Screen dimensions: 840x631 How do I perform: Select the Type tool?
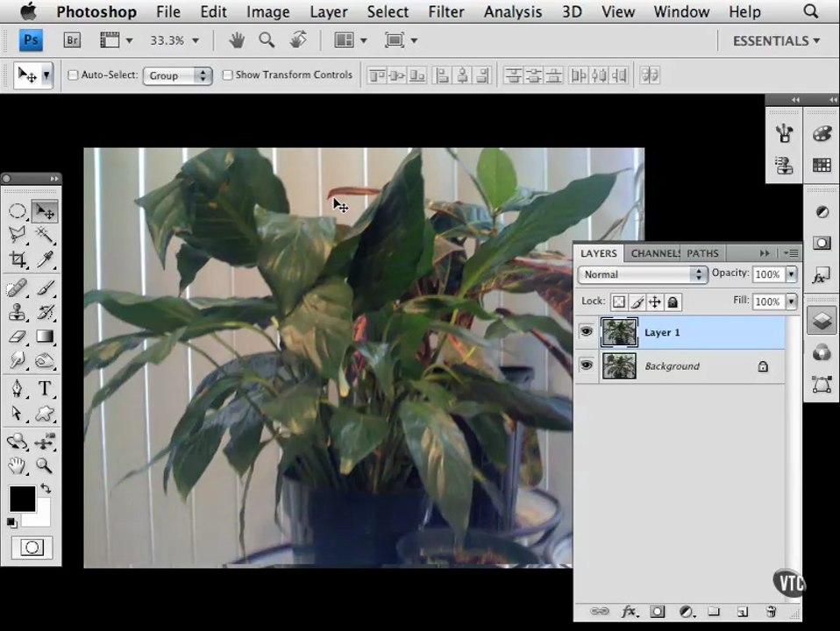(45, 388)
